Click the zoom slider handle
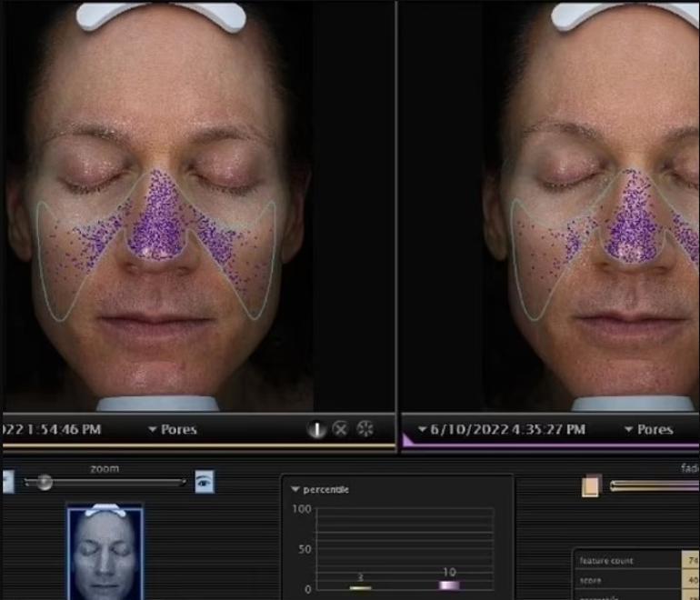 pos(43,483)
